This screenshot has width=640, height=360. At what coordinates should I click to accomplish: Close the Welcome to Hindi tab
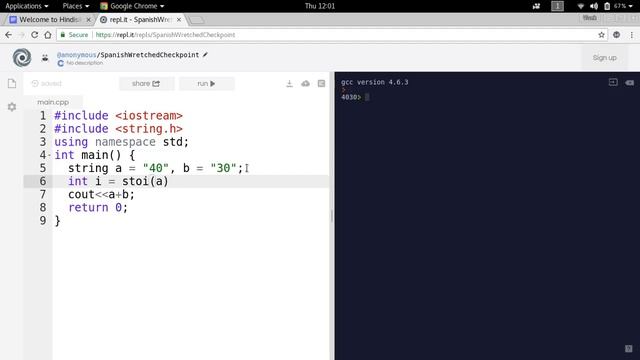(88, 20)
